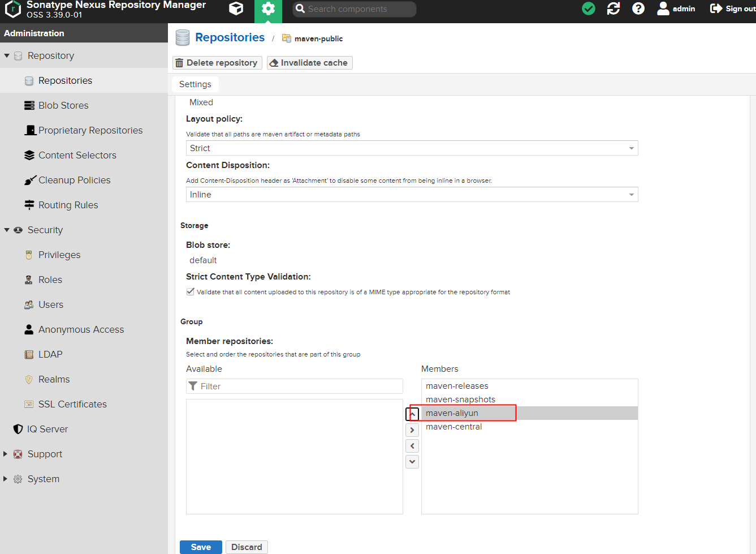Click the System section label
The width and height of the screenshot is (756, 554).
[44, 479]
